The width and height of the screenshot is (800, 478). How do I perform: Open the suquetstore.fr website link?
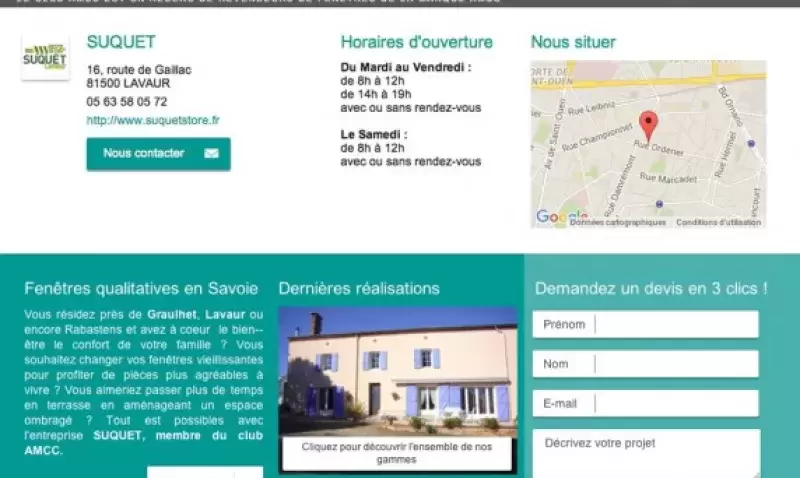[x=153, y=120]
